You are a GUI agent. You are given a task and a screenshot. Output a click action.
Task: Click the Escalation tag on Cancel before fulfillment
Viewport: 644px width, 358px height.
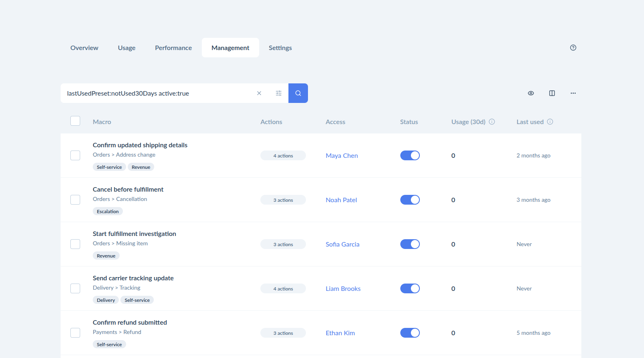click(x=108, y=211)
